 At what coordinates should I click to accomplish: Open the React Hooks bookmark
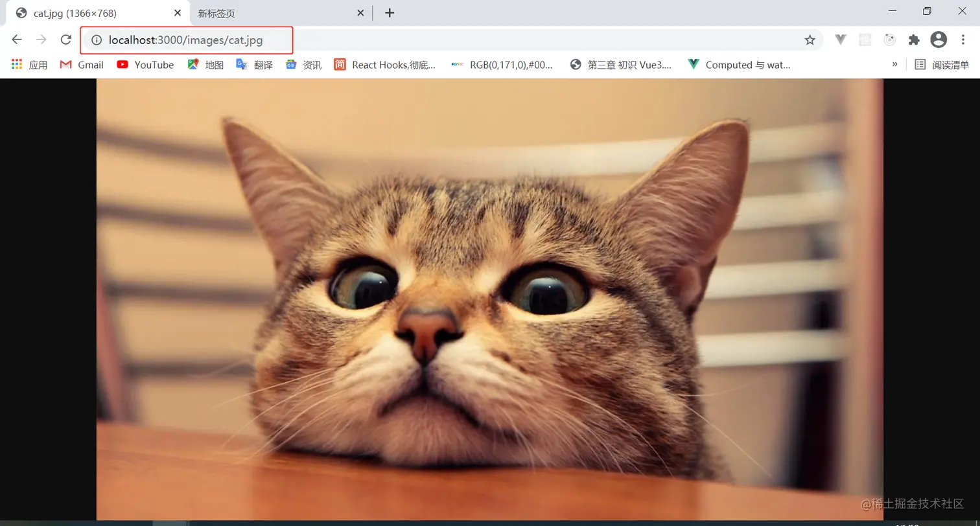385,65
